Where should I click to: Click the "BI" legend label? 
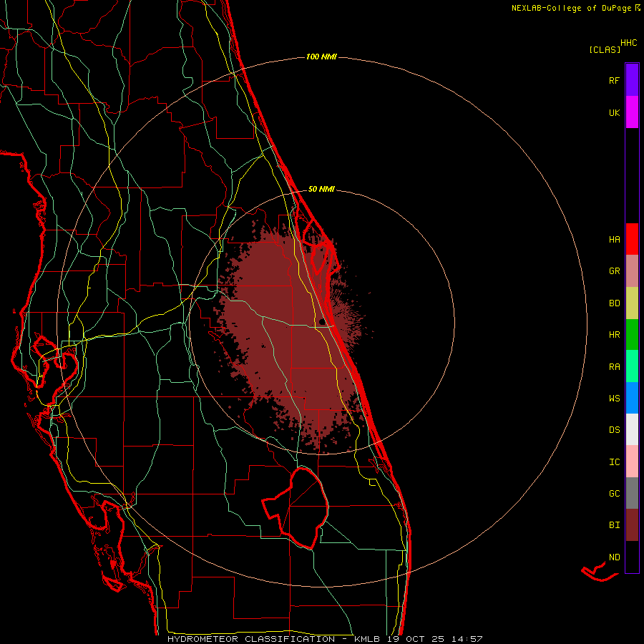(614, 525)
